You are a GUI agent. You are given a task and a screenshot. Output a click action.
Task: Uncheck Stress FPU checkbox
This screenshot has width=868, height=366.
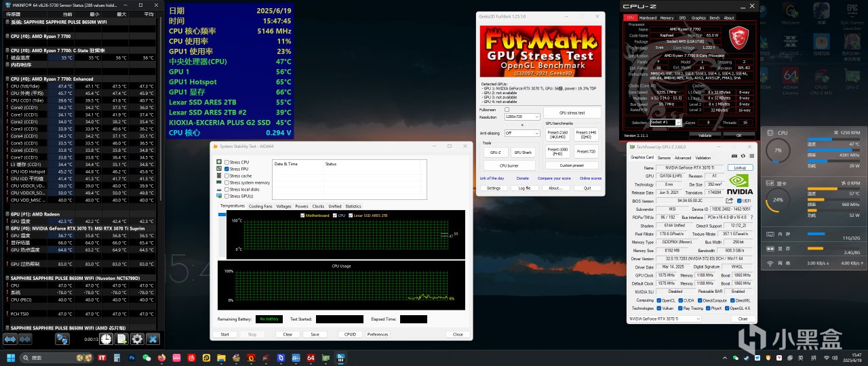tap(226, 169)
